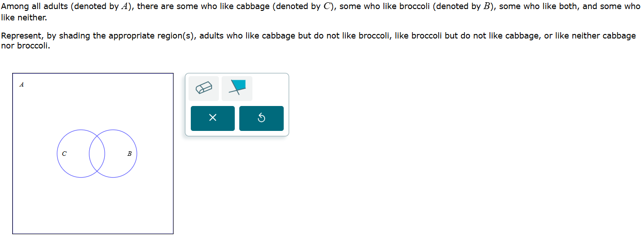Click the overlap of circles C and B
Screen dimensions: 644x236
pos(97,154)
